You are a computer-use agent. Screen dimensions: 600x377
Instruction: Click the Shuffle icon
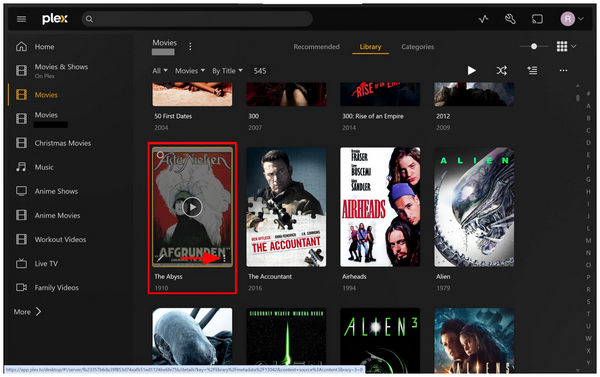pos(502,70)
